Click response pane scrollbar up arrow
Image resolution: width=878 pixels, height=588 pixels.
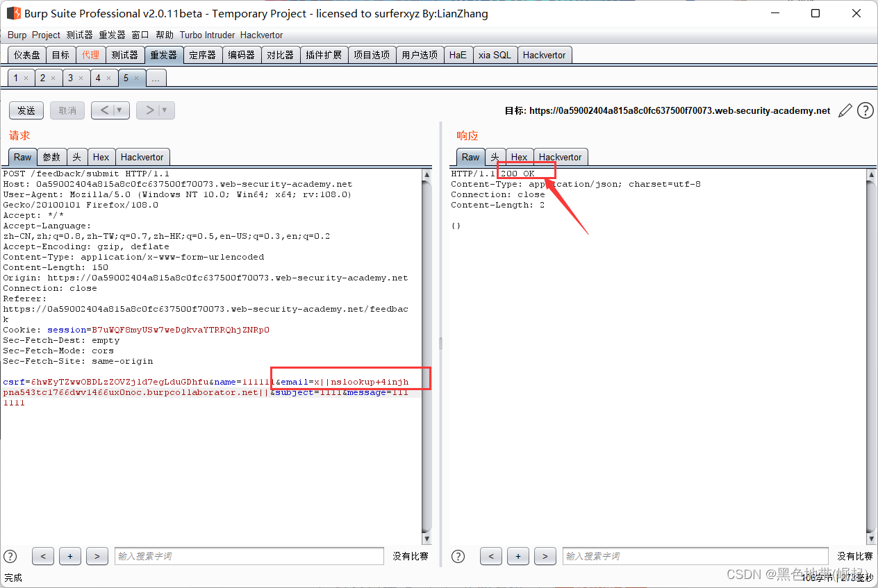[872, 176]
